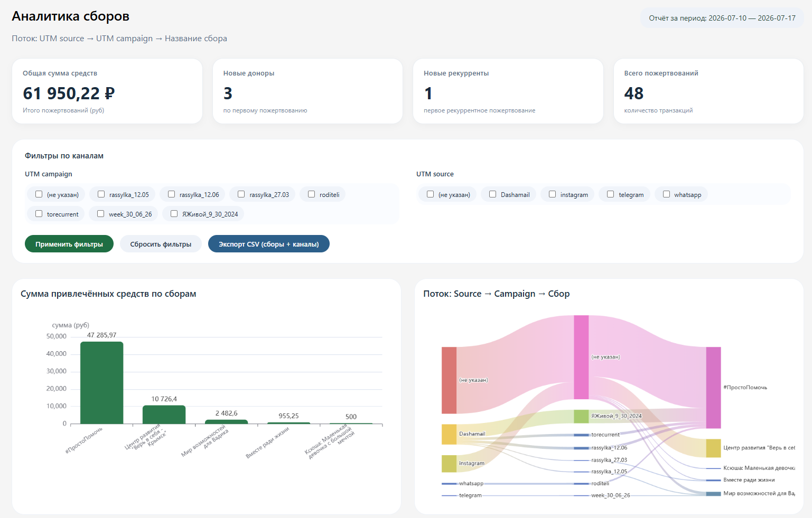Export data with Экспорт CSV button
Viewport: 812px width, 518px height.
pos(269,244)
